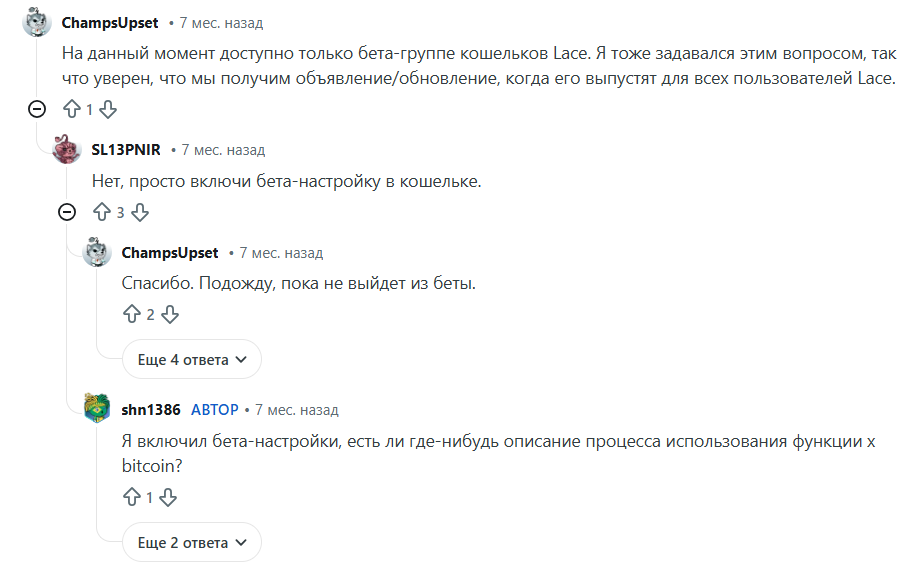Click ChampsUpset username in nested reply
The image size is (916, 570).
[x=169, y=253]
